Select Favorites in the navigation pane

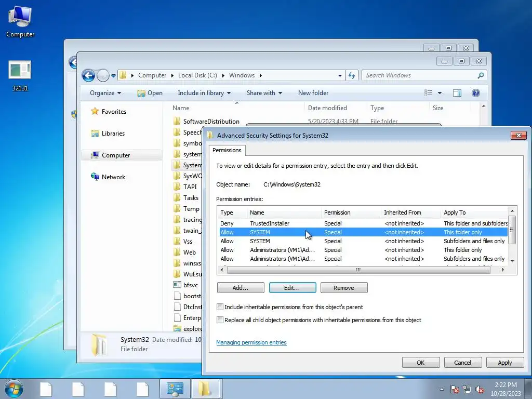click(x=109, y=111)
